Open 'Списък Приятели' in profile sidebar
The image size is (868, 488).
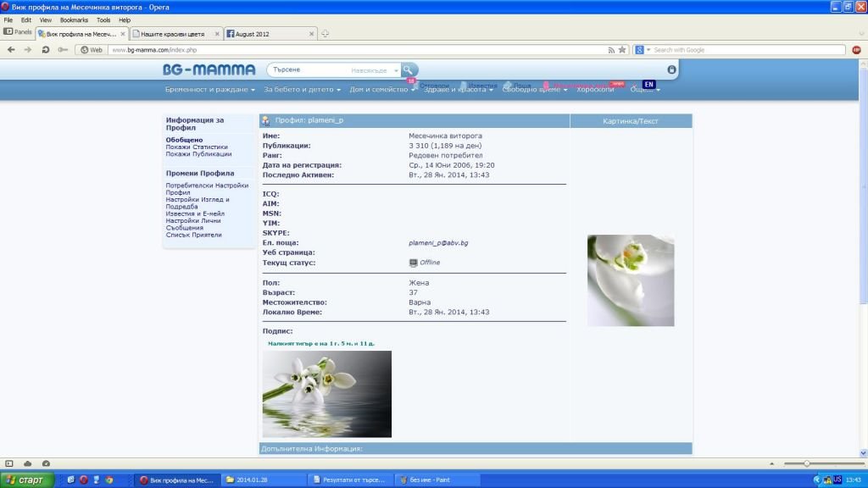pyautogui.click(x=193, y=235)
